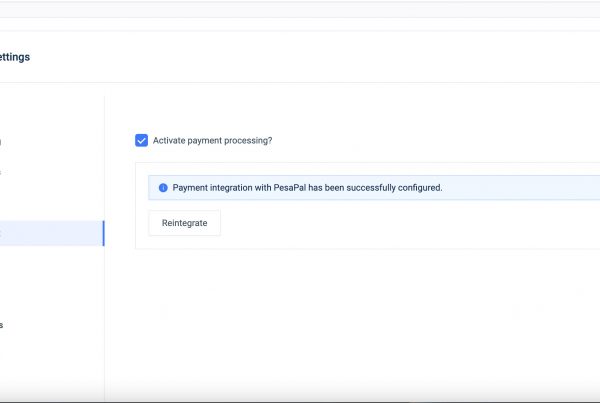Click the PesaPal successfully configured message text
The width and height of the screenshot is (600, 403).
[307, 187]
